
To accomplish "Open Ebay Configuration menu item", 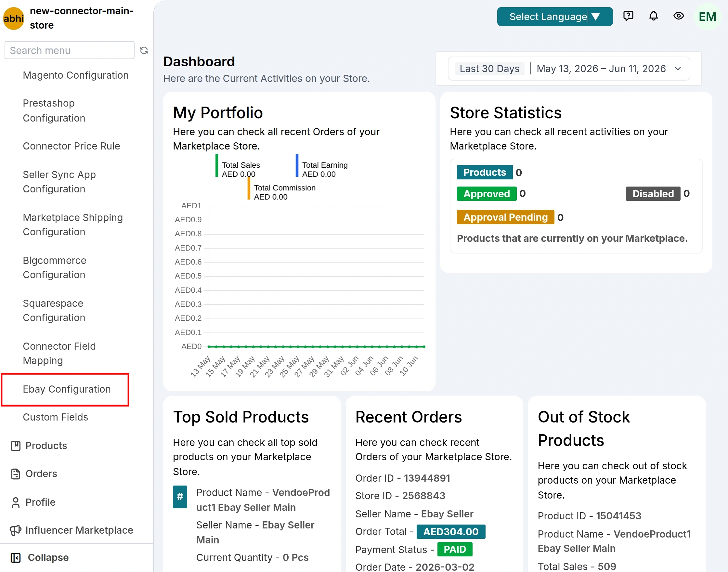I will pyautogui.click(x=67, y=389).
